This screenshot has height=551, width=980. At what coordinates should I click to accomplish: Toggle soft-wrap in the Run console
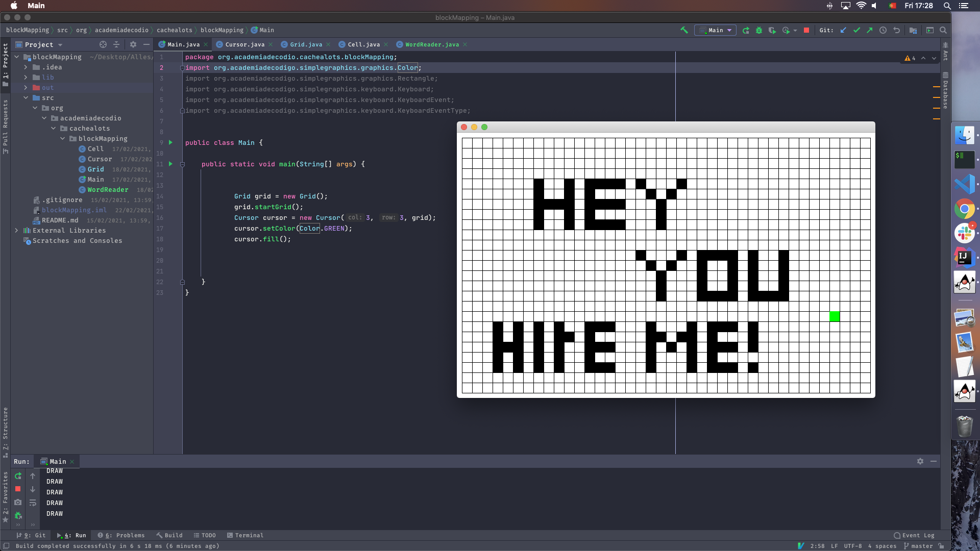click(32, 503)
